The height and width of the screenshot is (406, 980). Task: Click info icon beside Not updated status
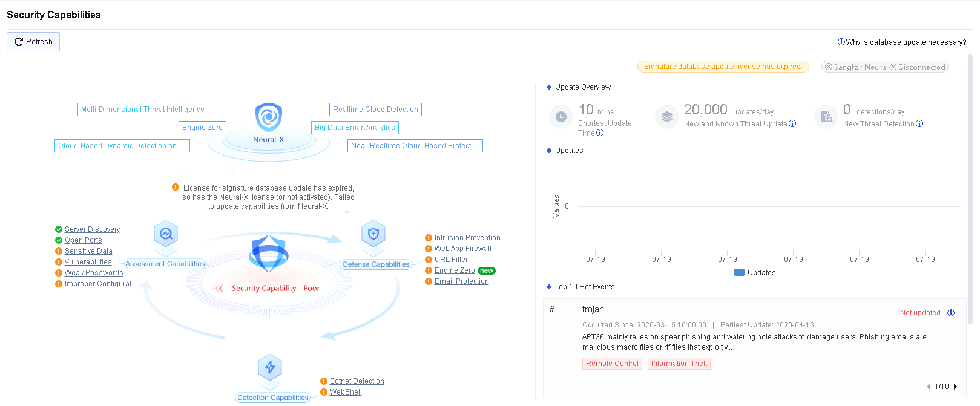(951, 313)
